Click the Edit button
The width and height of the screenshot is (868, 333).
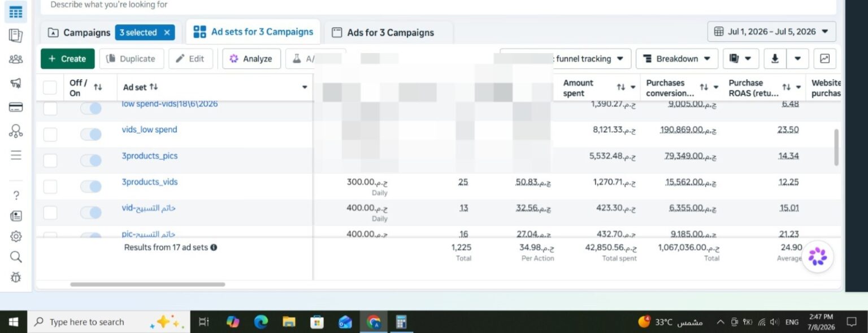(190, 59)
